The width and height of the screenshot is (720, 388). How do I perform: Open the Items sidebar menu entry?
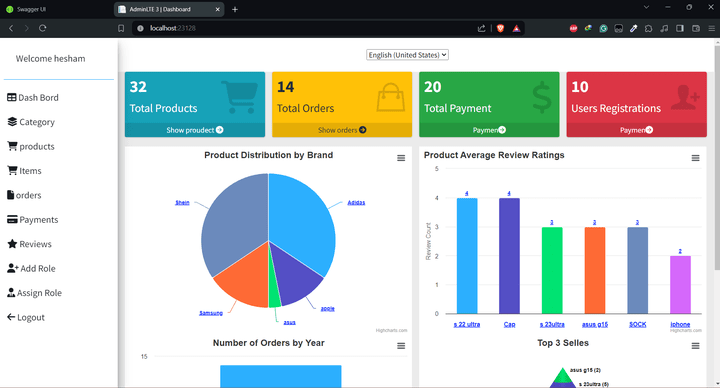pyautogui.click(x=25, y=171)
